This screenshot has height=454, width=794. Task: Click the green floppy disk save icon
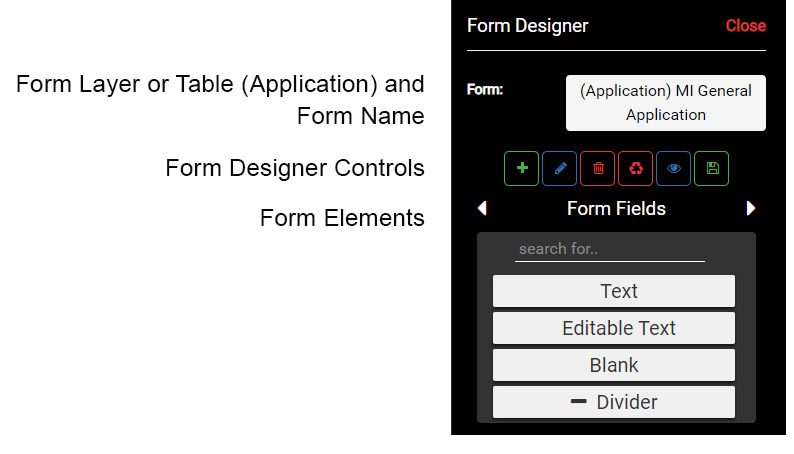tap(712, 169)
